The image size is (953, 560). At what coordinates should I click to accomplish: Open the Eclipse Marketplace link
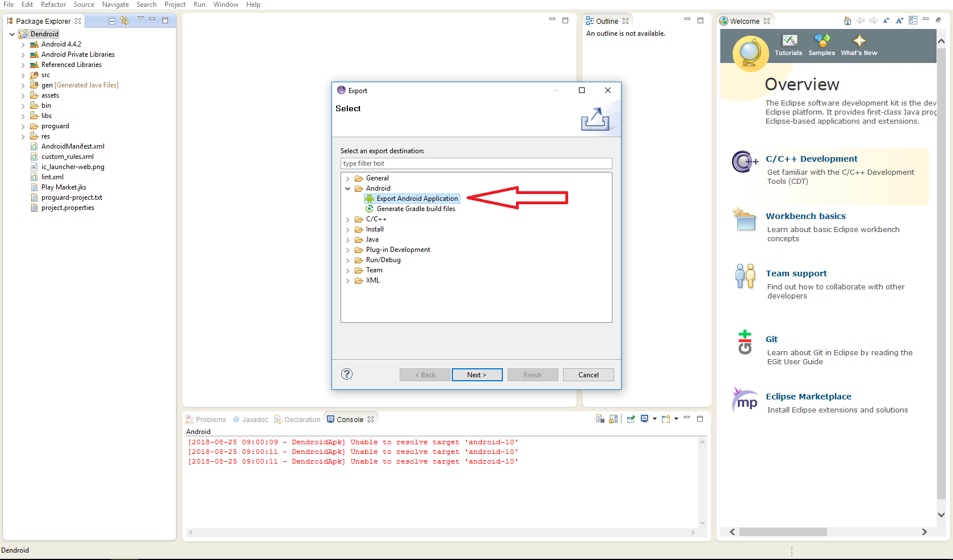click(x=808, y=397)
